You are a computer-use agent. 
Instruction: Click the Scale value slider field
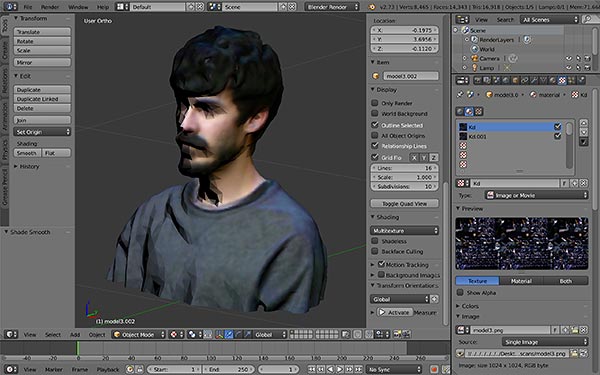404,177
